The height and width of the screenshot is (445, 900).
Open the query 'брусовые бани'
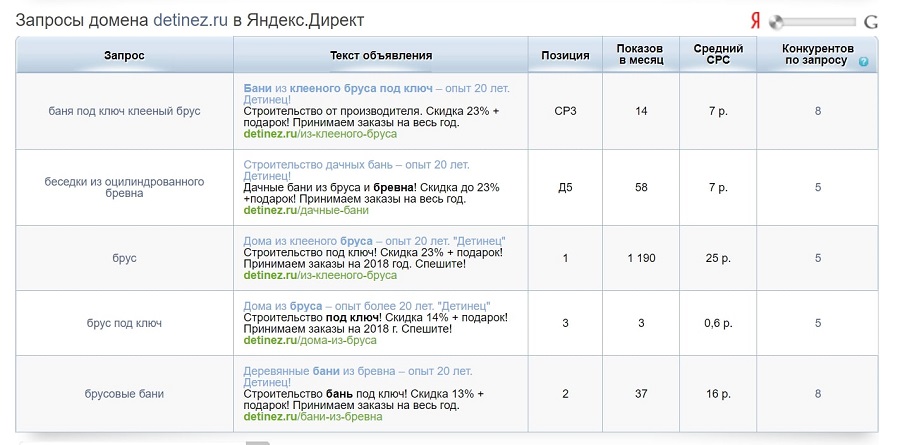(x=125, y=394)
